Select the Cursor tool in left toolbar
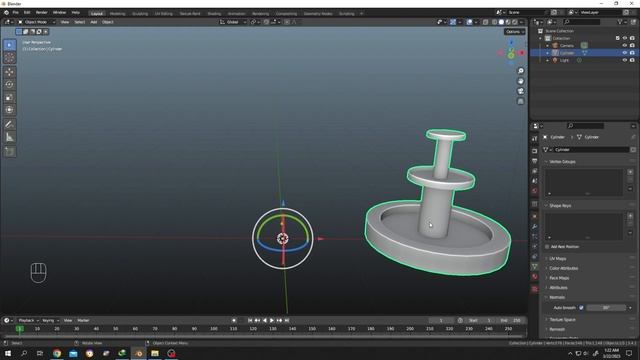This screenshot has width=640, height=360. point(9,58)
